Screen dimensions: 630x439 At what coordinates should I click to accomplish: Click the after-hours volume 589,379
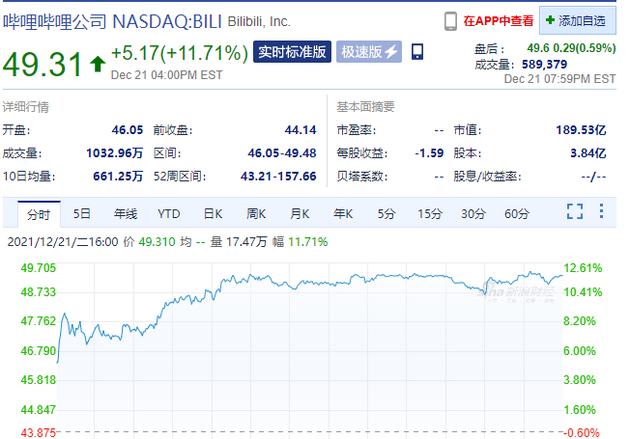pyautogui.click(x=544, y=64)
